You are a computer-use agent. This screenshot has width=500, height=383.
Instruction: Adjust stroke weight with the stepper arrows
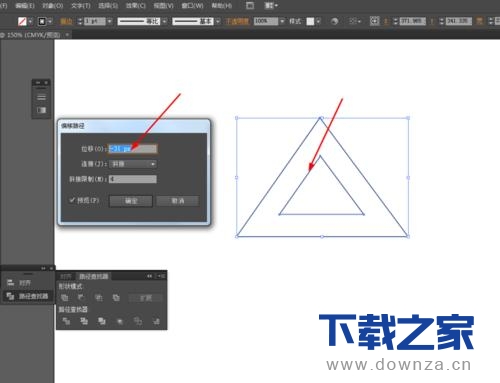[x=80, y=22]
